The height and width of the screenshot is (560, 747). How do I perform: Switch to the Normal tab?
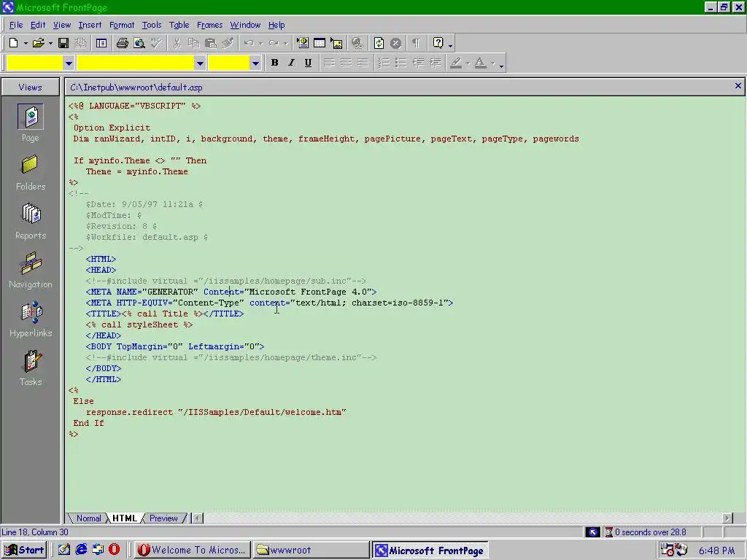coord(88,518)
